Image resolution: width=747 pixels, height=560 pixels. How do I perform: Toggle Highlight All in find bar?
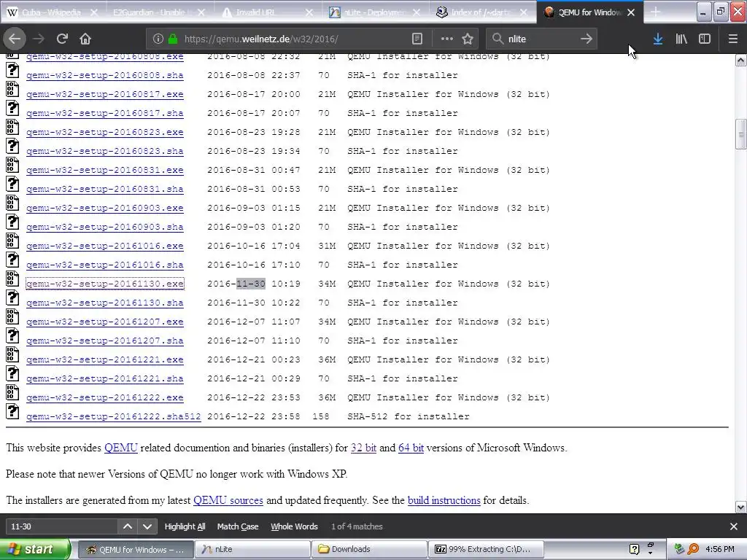[185, 526]
